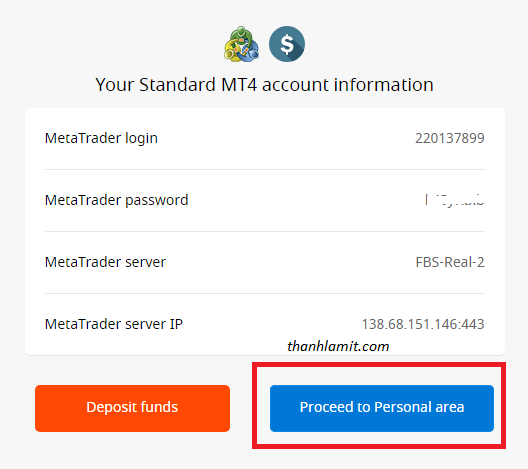Select the FBS-Real-2 server name
Screen dimensions: 528x469
[450, 262]
